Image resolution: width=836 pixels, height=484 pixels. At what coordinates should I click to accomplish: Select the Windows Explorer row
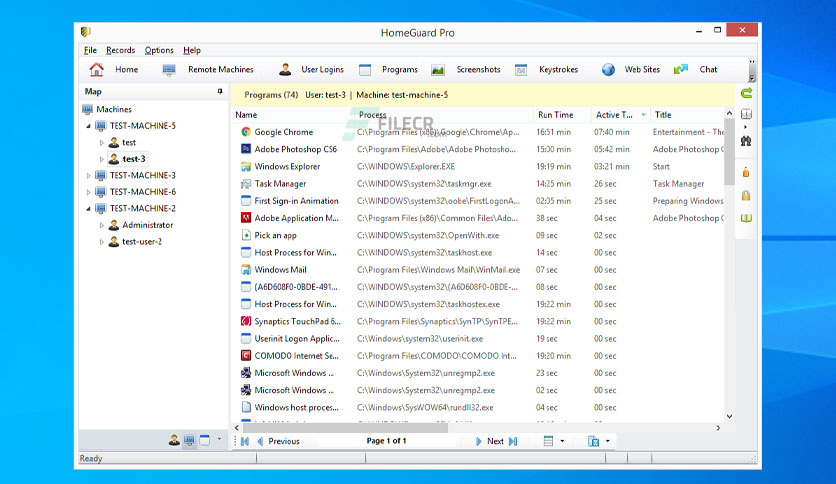479,166
